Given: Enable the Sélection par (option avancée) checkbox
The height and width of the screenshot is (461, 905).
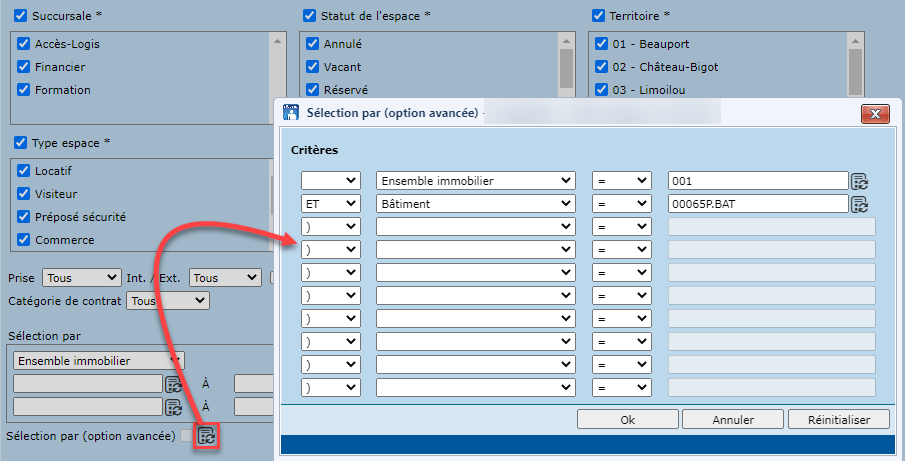Looking at the screenshot, I should coord(186,435).
